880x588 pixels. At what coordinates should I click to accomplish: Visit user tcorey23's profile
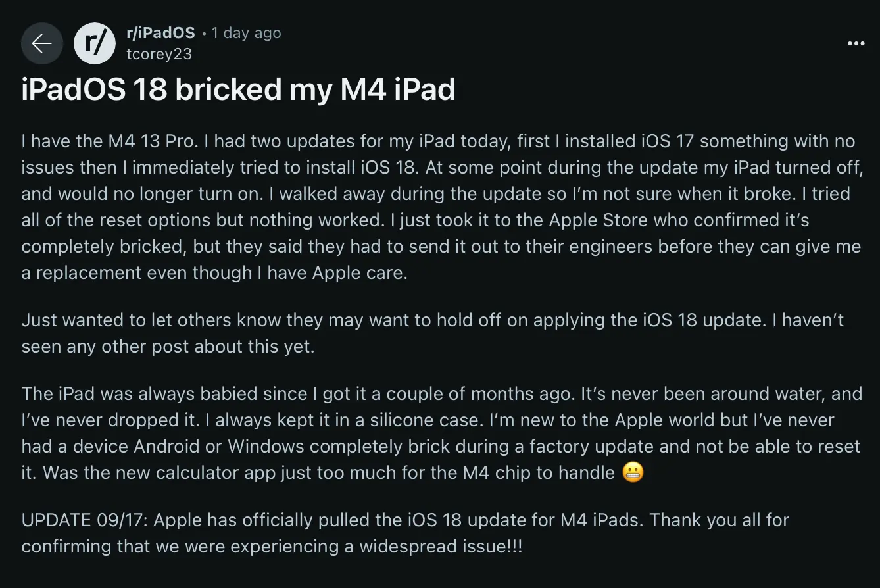coord(159,54)
